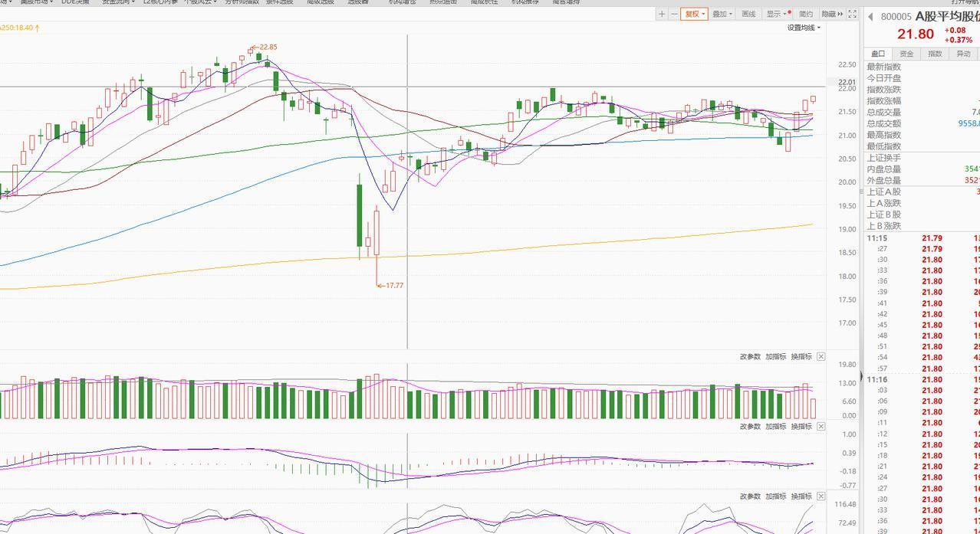The height and width of the screenshot is (534, 980).
Task: Click the 今日开盘 row
Action: tap(922, 78)
